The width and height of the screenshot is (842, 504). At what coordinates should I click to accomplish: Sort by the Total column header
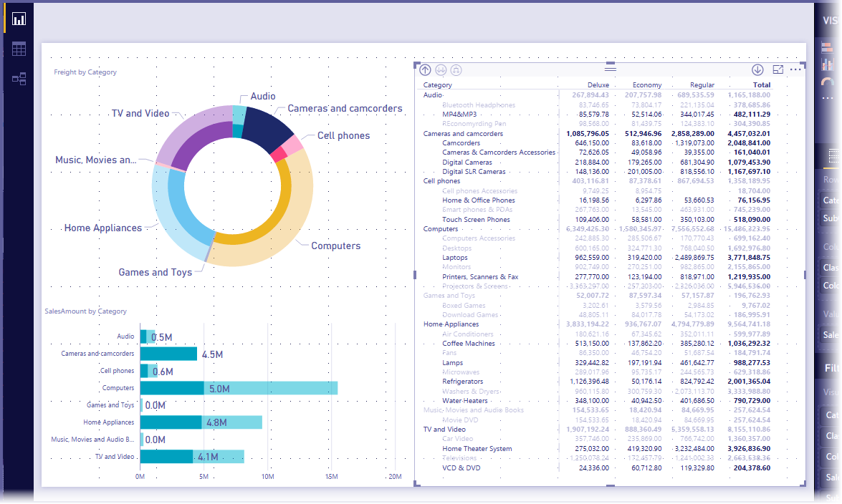[762, 84]
